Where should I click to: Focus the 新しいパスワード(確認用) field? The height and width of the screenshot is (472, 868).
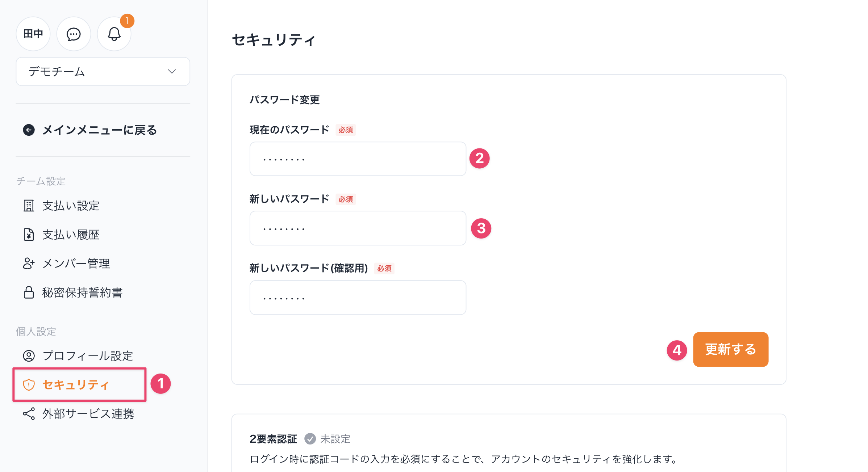click(x=358, y=298)
